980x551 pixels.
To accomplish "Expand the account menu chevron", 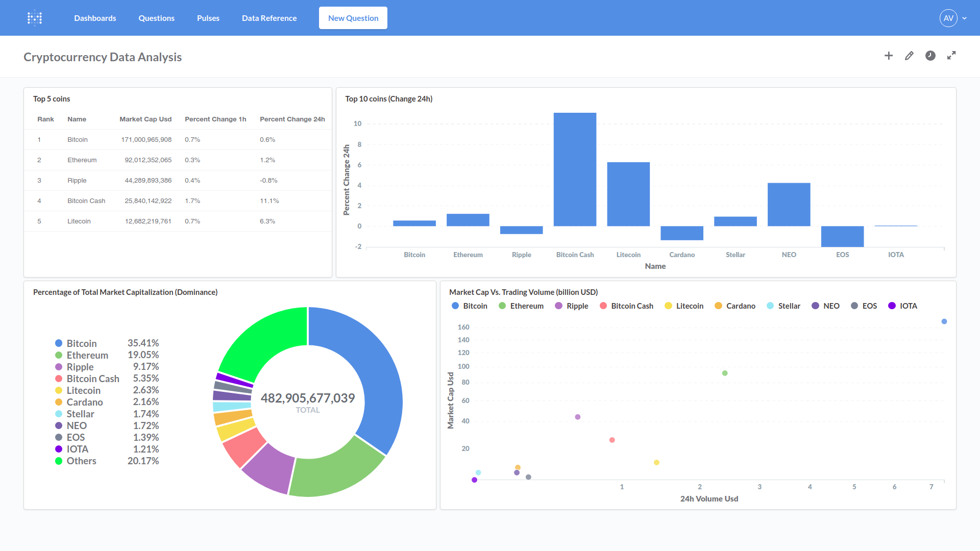I will 965,18.
